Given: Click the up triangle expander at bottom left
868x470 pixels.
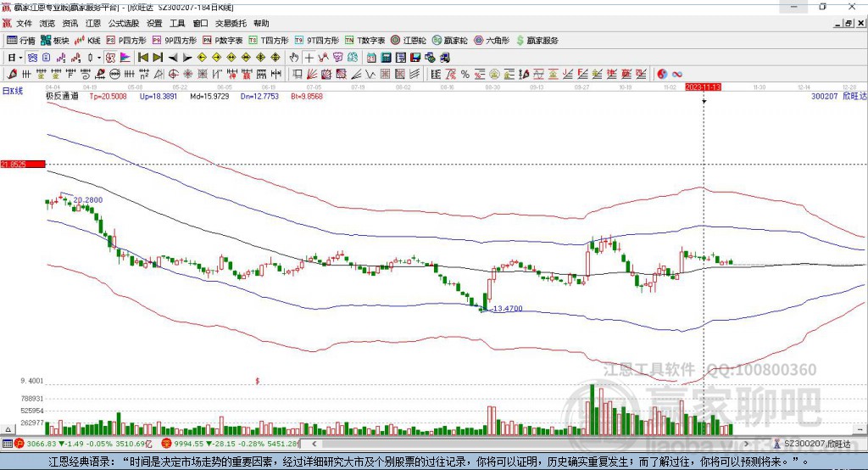Looking at the screenshot, I should (x=8, y=429).
